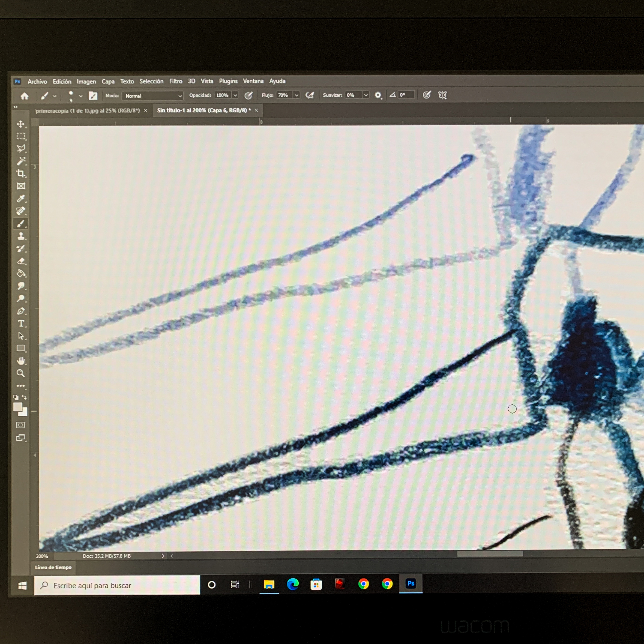Select the Move tool
Screen dimensions: 644x644
21,124
